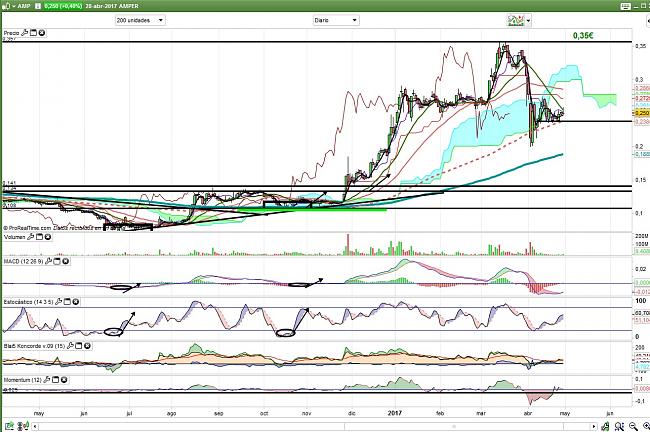The width and height of the screenshot is (650, 432).
Task: Click the scrollbar left arrow
Action: coord(35,426)
